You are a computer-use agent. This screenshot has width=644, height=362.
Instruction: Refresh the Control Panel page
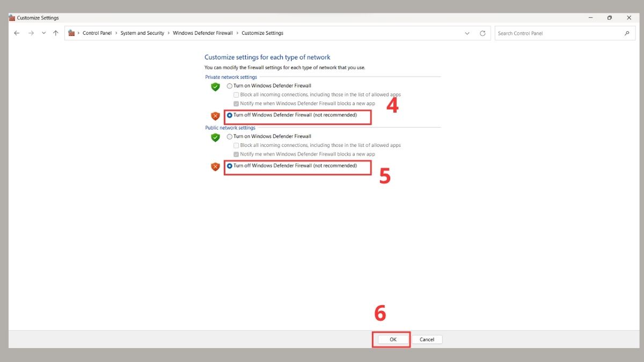coord(482,33)
